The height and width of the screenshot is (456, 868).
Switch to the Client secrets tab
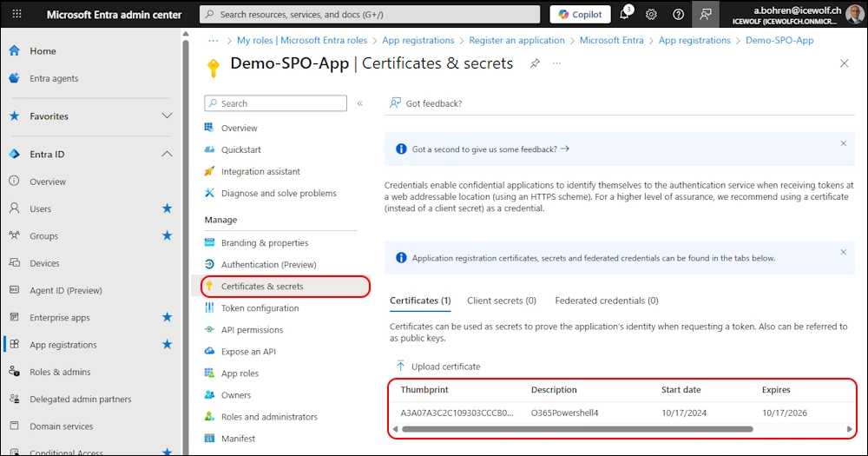pyautogui.click(x=501, y=301)
